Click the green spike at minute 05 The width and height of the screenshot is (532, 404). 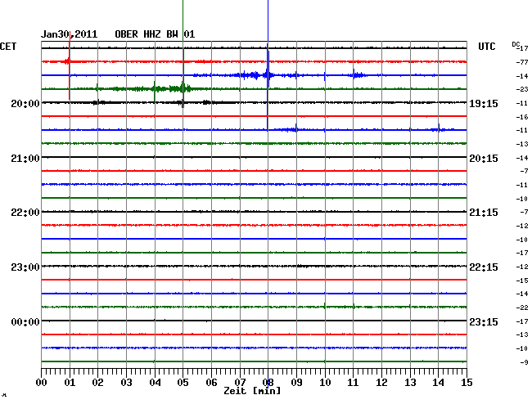[x=183, y=54]
